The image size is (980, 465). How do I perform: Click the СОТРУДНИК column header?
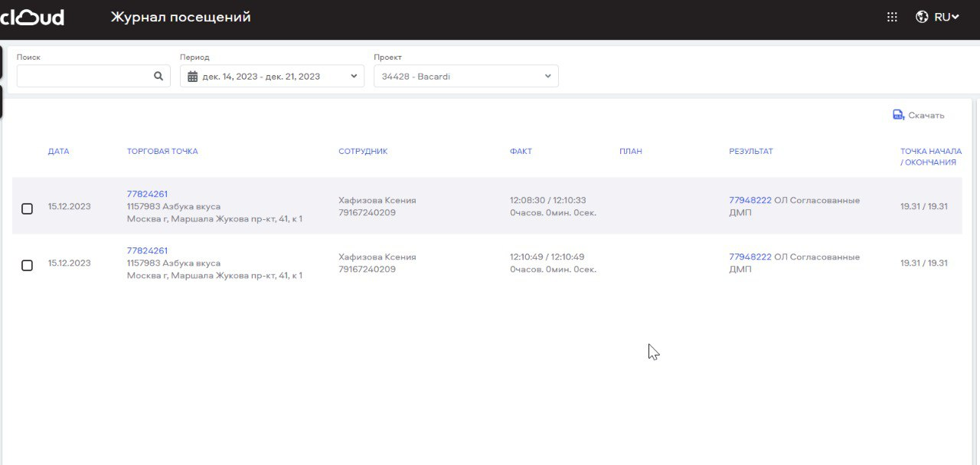[x=363, y=151]
